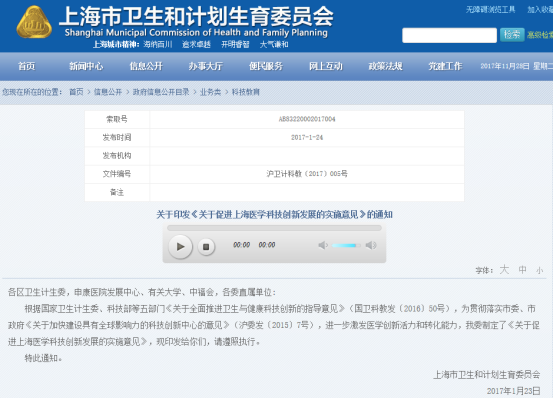
Task: Adjust the blue volume slider
Action: click(346, 245)
